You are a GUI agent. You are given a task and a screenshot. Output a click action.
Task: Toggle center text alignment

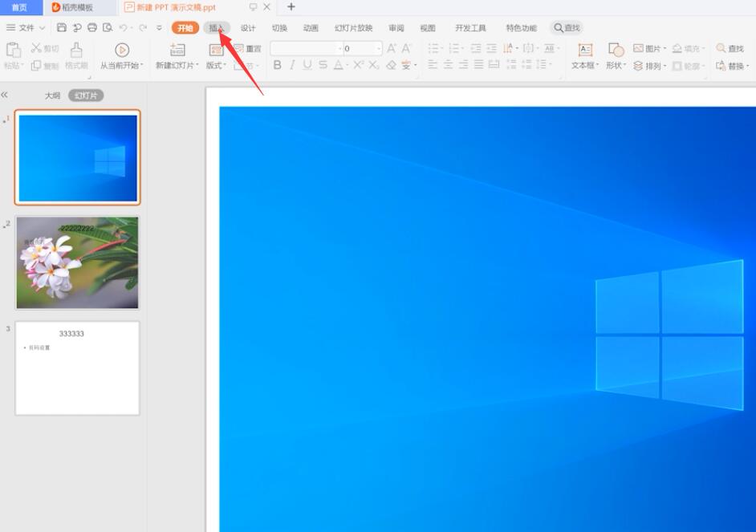point(448,64)
